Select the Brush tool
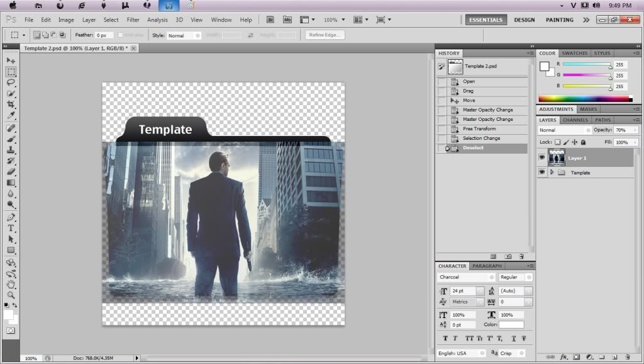 tap(11, 139)
